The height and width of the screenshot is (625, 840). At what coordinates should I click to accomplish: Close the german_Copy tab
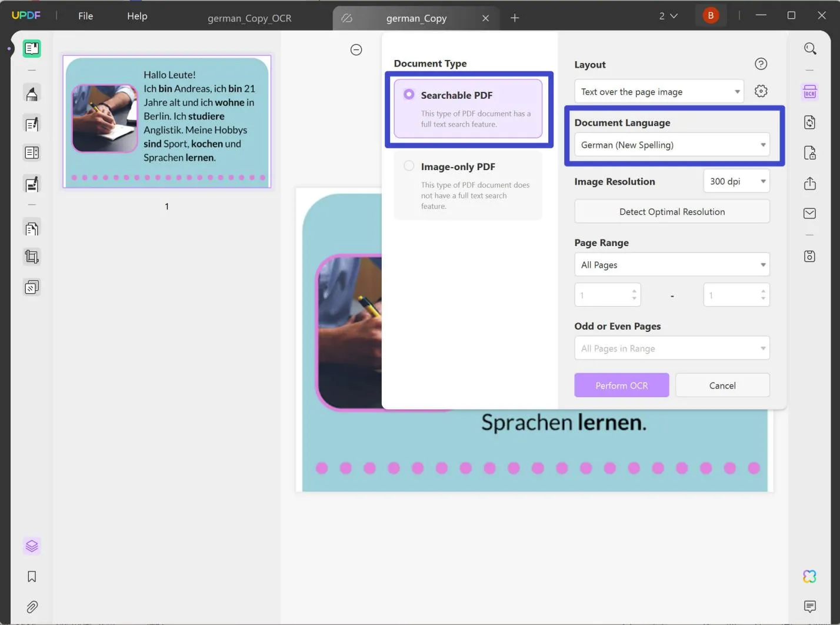pyautogui.click(x=485, y=18)
